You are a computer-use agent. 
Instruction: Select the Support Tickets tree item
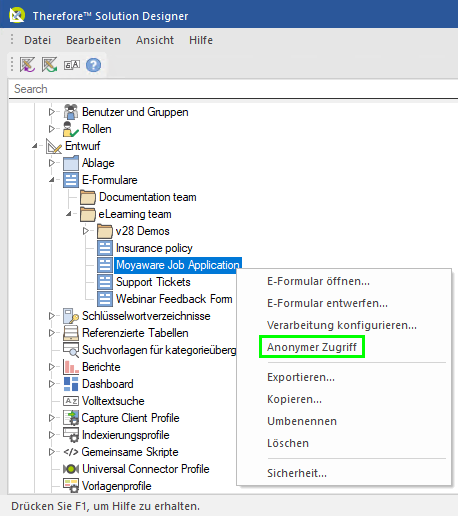pos(153,282)
